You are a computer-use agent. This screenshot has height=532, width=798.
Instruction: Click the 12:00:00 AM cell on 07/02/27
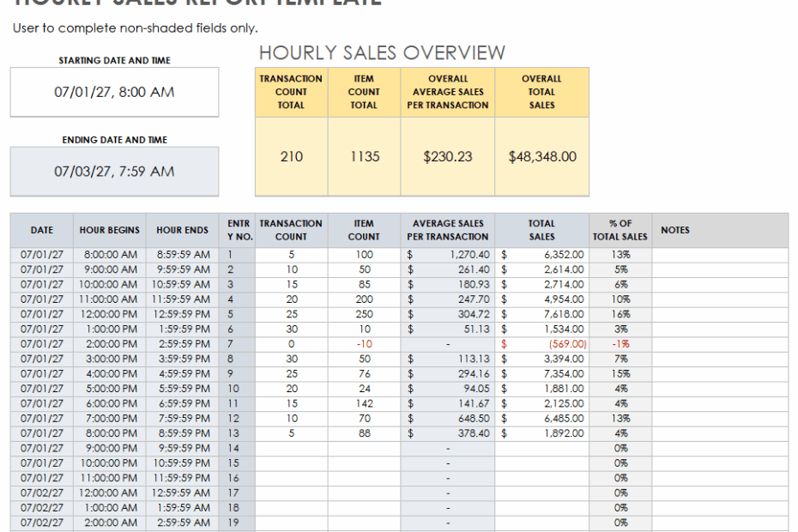(x=106, y=493)
